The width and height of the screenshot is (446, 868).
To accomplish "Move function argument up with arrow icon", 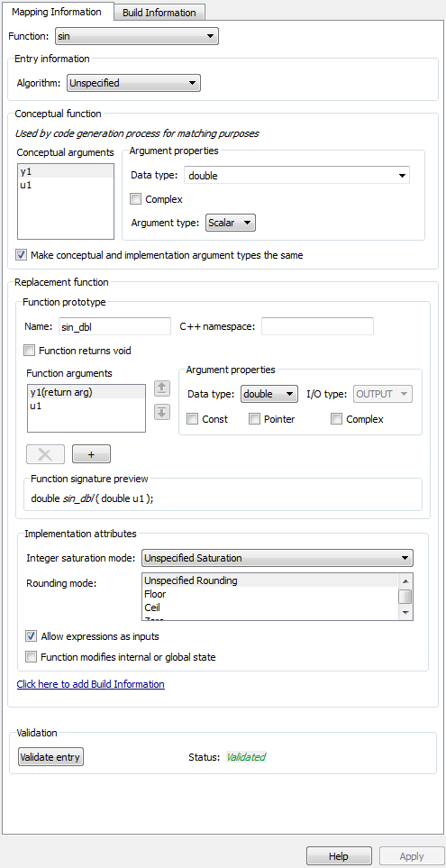I will (161, 388).
